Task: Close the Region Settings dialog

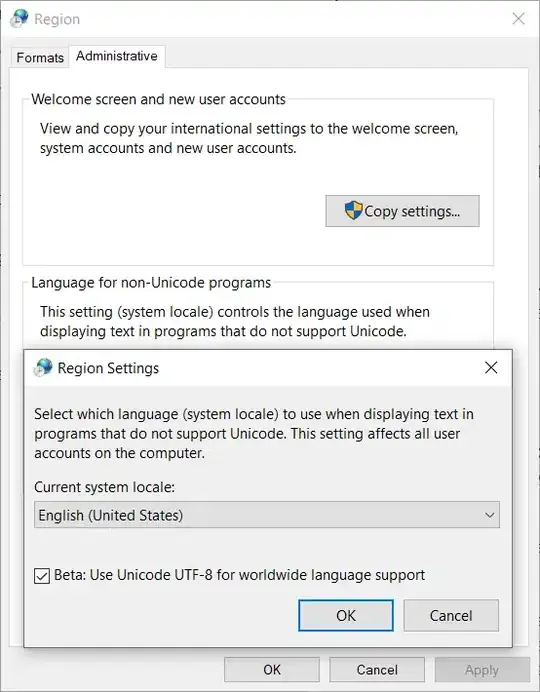Action: [x=491, y=367]
